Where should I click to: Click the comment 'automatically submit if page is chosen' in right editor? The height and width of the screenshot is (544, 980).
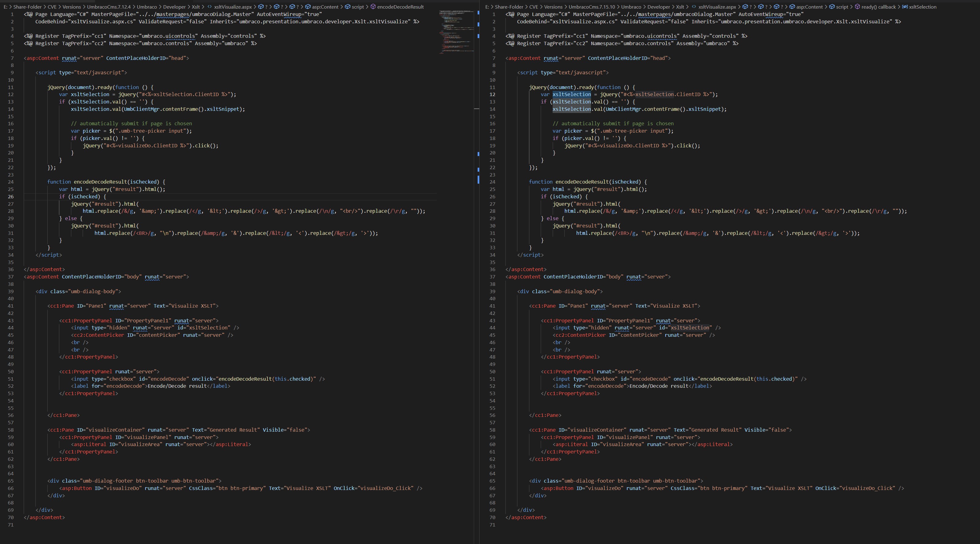[617, 124]
